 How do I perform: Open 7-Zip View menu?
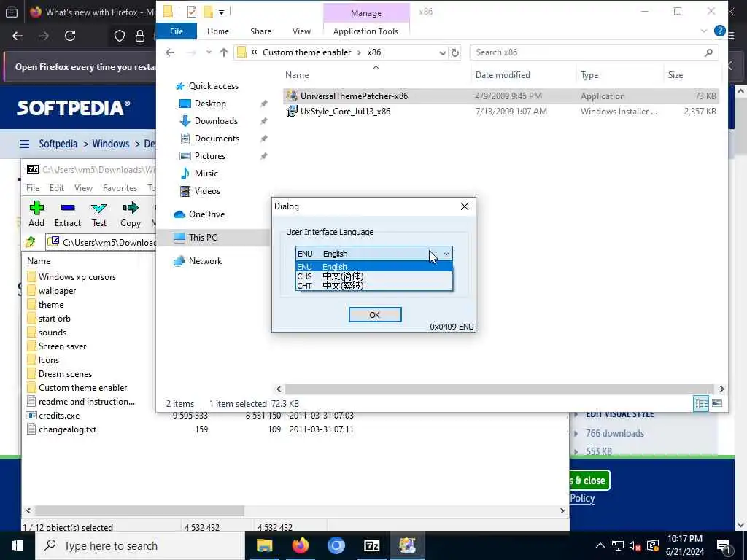[x=83, y=188]
